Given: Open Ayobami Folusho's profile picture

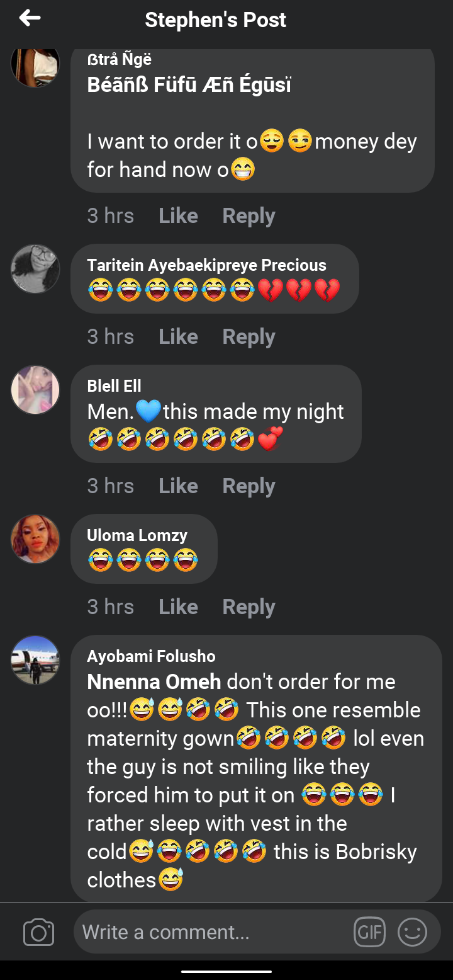Looking at the screenshot, I should click(x=35, y=660).
